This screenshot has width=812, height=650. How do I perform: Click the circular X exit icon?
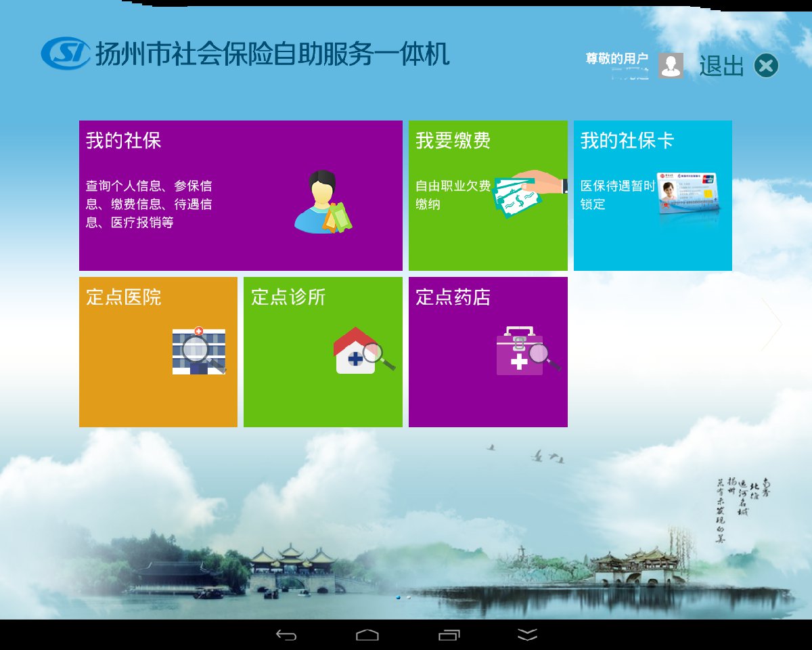pos(766,66)
